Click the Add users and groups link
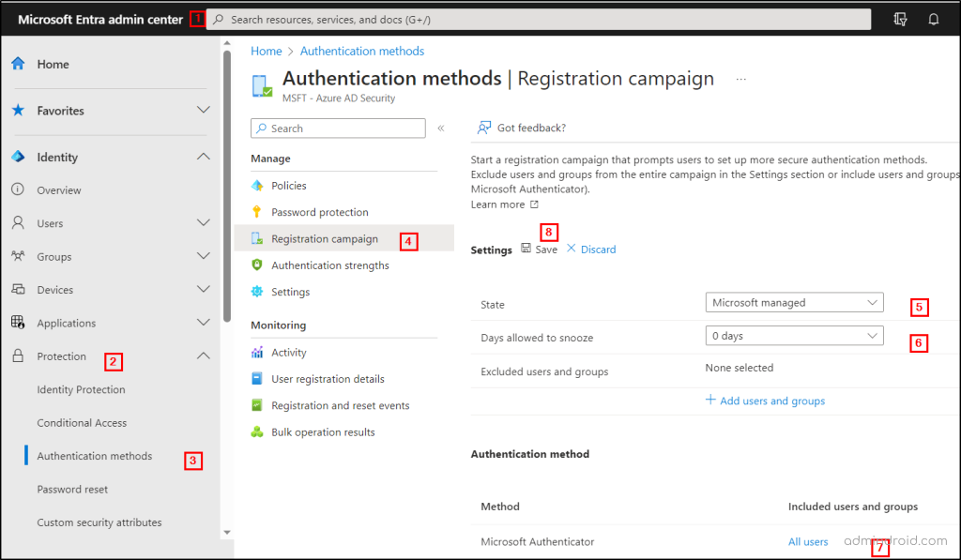 766,401
